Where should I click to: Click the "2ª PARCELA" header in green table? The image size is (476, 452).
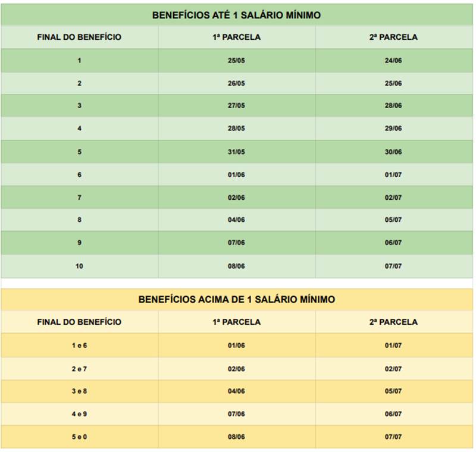click(x=393, y=37)
